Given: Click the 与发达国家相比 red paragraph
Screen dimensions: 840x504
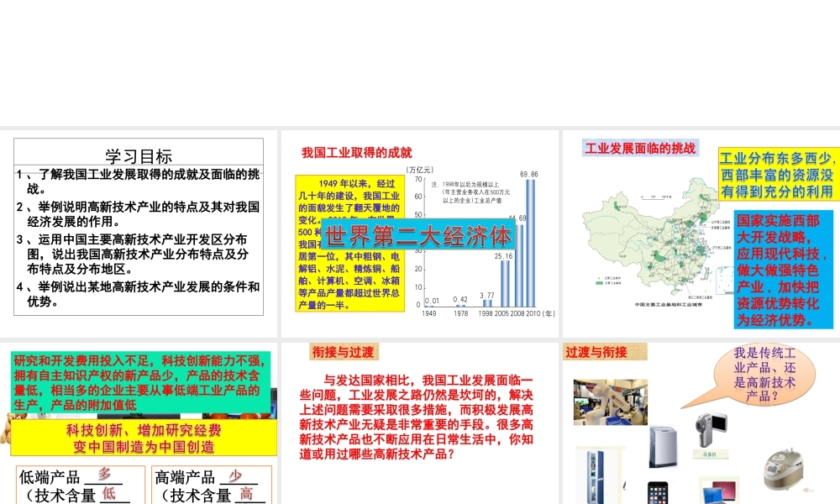Looking at the screenshot, I should 417,417.
